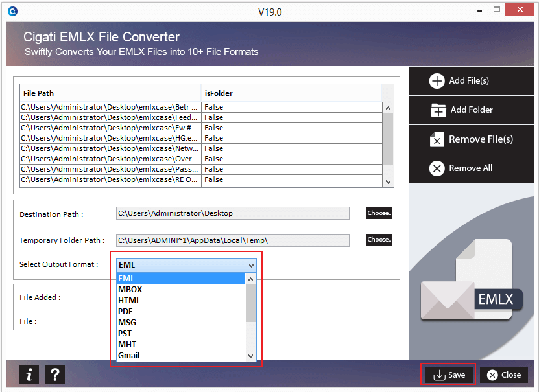Select the file row ending with Betr
The height and width of the screenshot is (392, 539).
click(201, 107)
